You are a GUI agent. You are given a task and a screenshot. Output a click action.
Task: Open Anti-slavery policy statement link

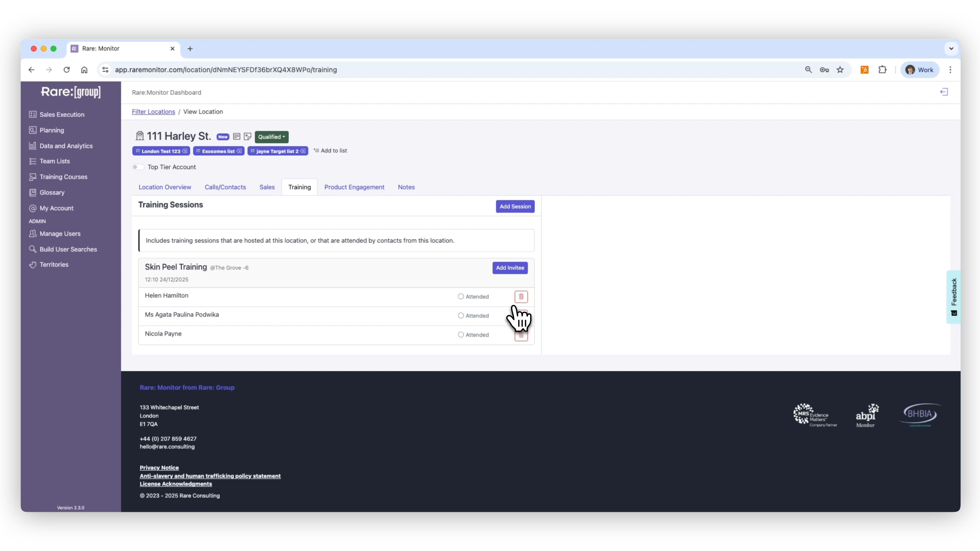(210, 476)
